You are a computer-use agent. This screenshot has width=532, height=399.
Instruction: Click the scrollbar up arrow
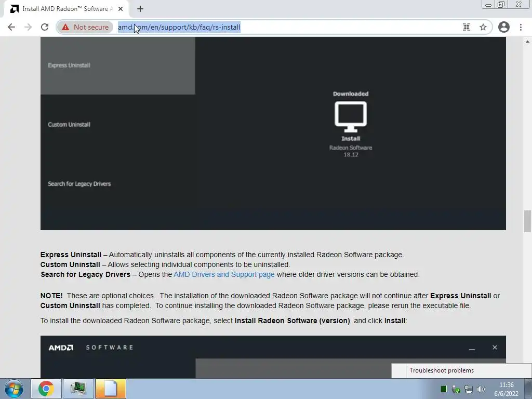pyautogui.click(x=527, y=42)
